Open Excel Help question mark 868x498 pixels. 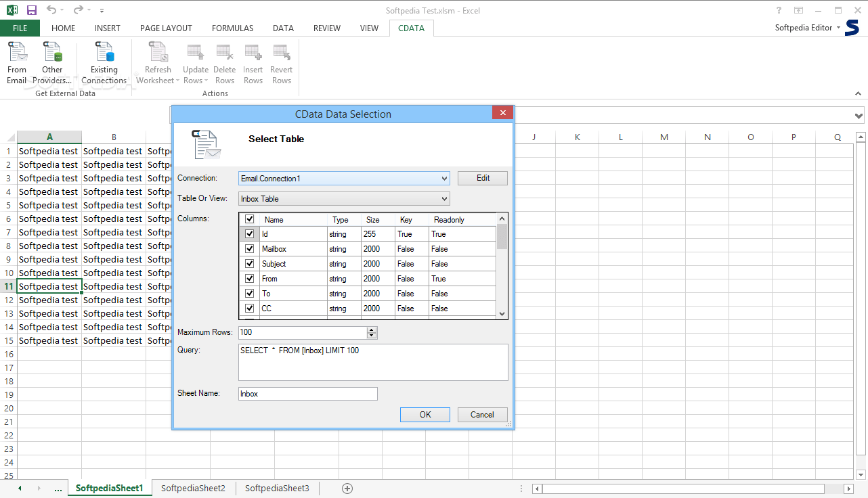[779, 10]
